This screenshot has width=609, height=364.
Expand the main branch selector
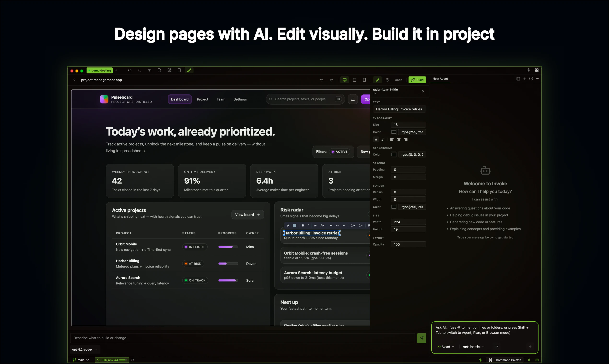[x=81, y=360]
